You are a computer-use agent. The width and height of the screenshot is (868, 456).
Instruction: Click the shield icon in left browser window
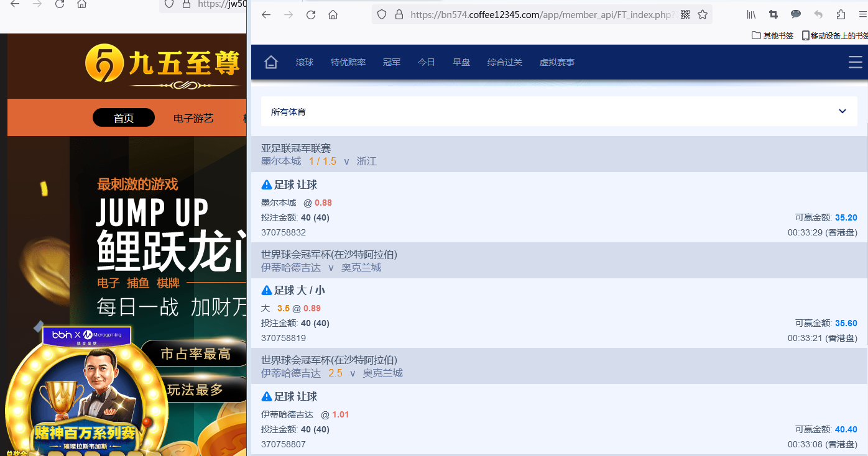click(x=169, y=4)
